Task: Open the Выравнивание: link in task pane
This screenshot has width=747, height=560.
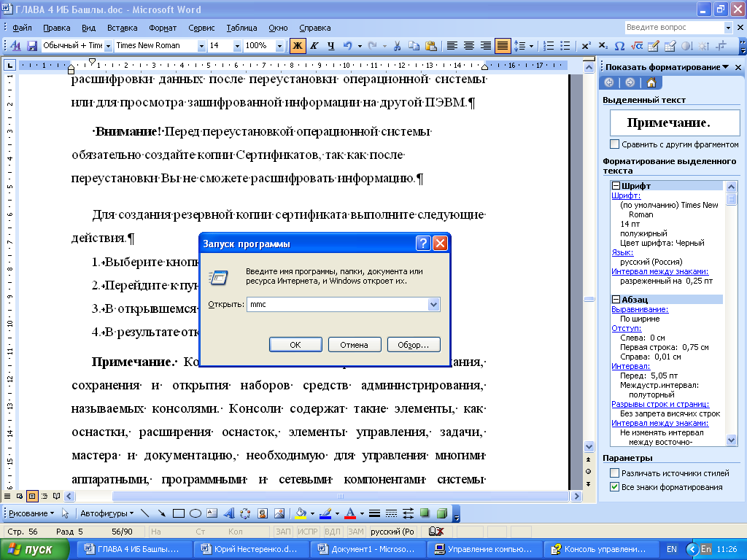Action: [640, 309]
